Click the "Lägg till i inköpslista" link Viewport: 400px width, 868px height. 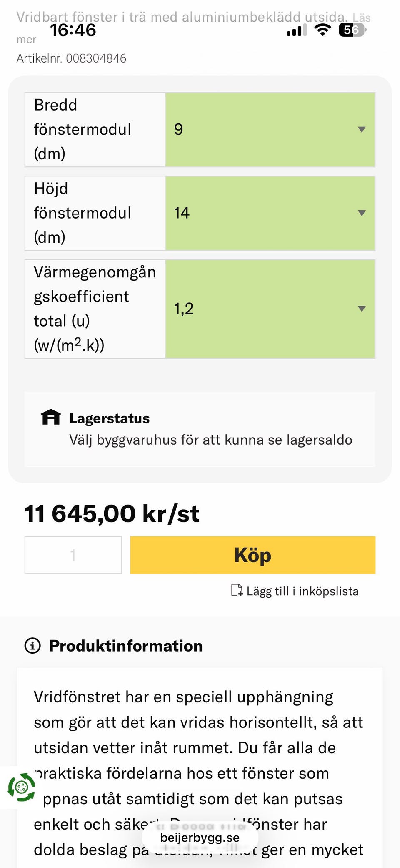point(302,591)
